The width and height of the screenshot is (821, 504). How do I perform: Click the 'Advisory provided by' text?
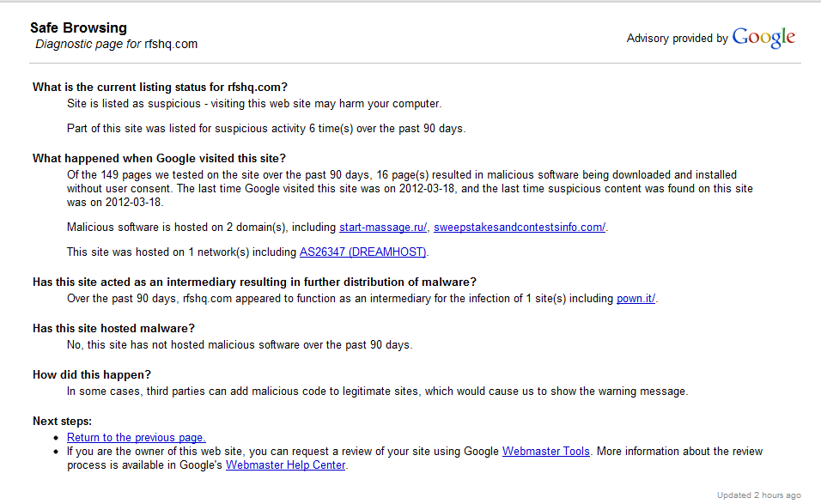tap(677, 39)
